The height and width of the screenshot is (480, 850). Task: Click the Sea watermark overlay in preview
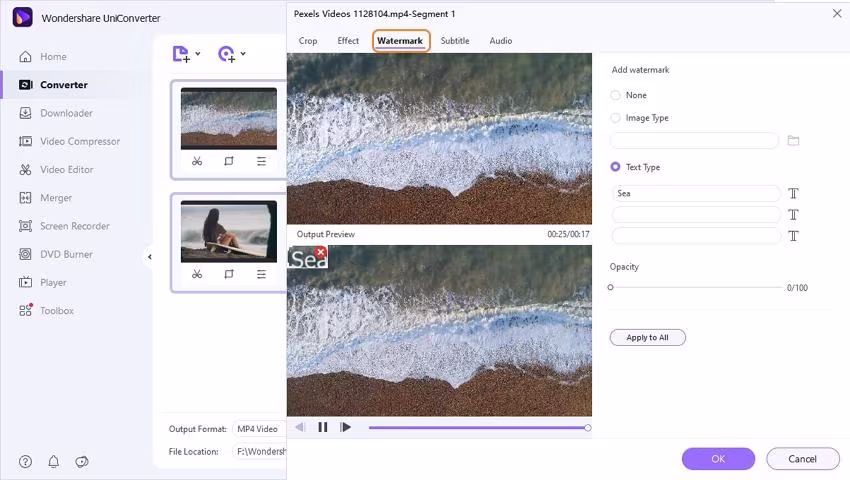[x=308, y=258]
